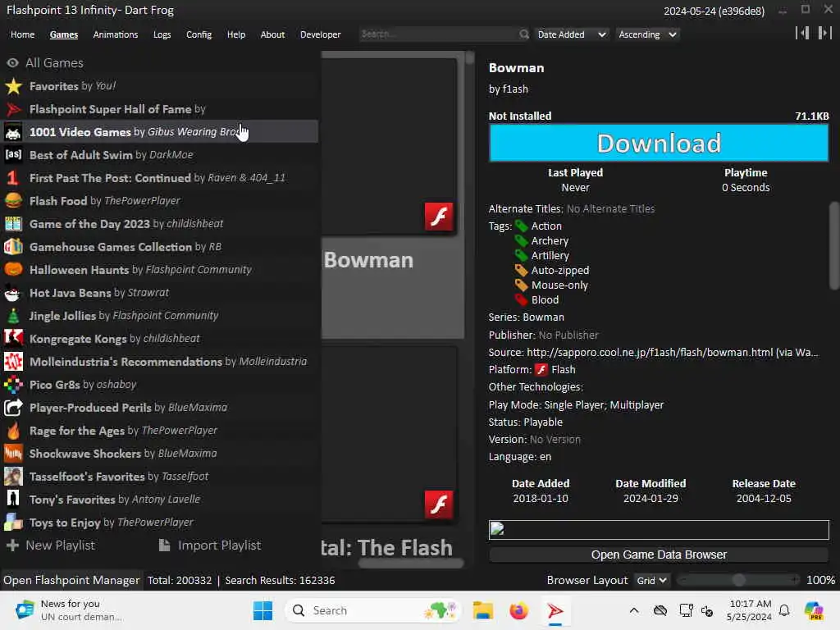Open File Explorer from taskbar

(x=482, y=610)
